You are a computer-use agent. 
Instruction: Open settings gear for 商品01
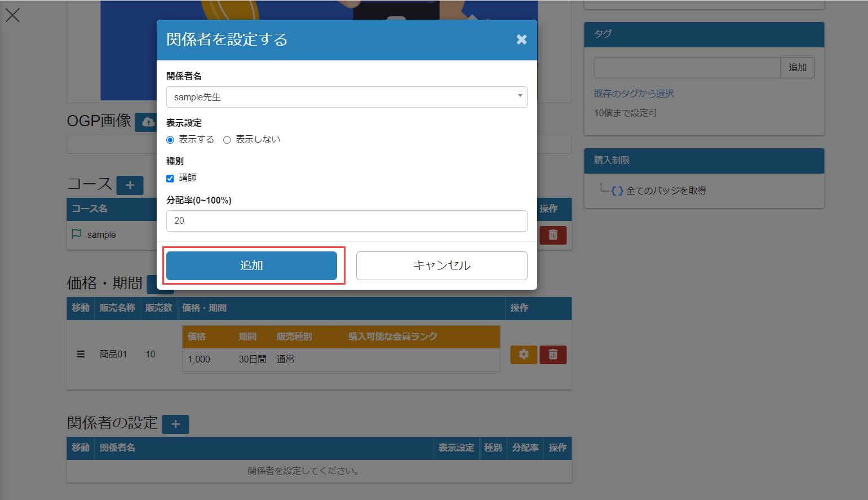pos(524,355)
